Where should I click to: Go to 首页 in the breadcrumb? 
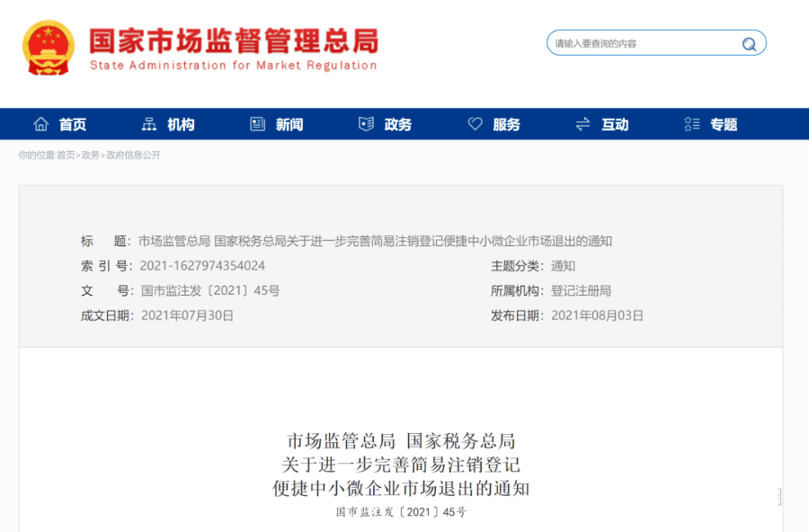click(x=66, y=155)
